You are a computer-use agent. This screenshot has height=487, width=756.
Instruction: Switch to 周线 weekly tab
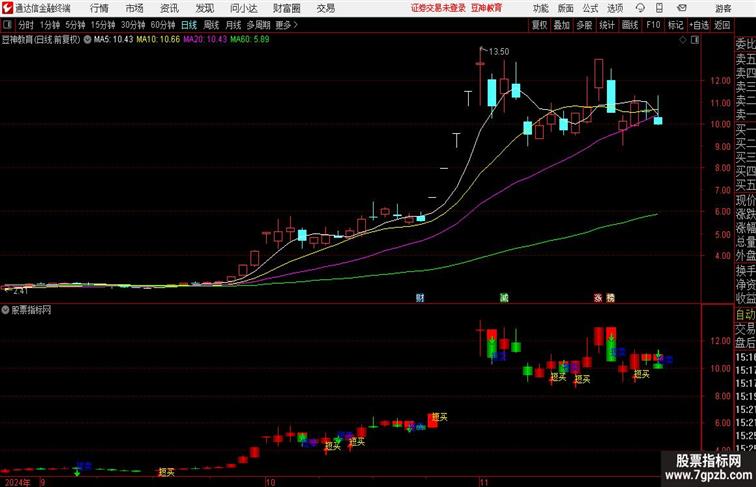[x=211, y=25]
